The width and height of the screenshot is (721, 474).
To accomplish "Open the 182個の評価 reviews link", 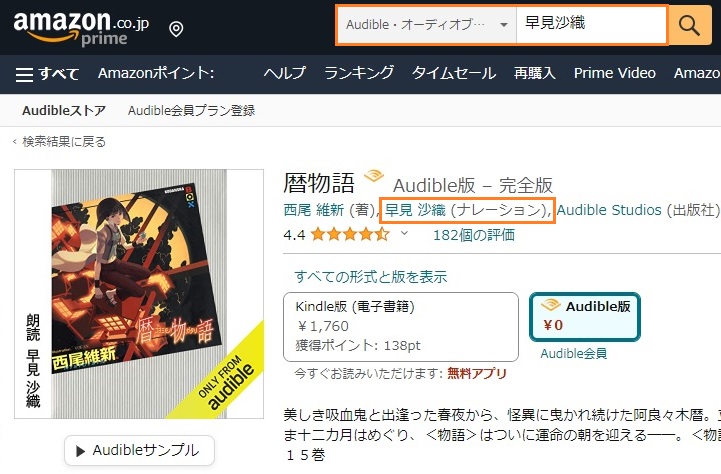I will [x=474, y=235].
